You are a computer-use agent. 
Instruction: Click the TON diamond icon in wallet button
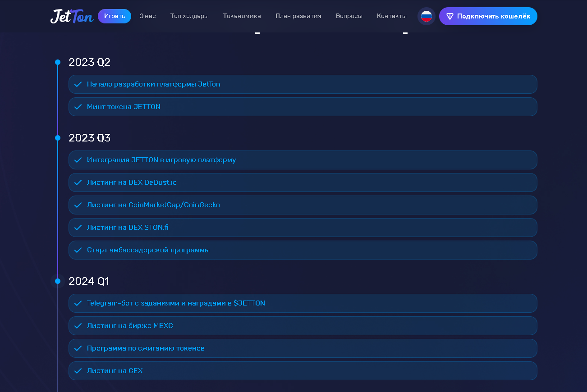click(x=450, y=16)
